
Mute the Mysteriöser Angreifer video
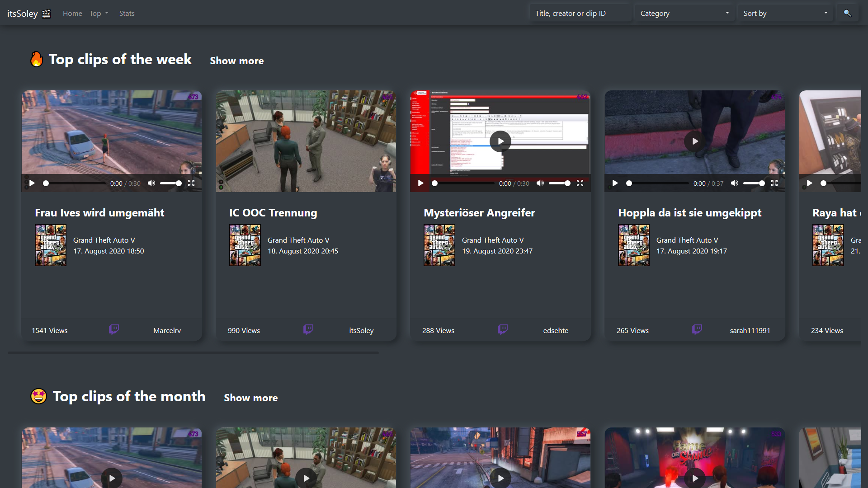pyautogui.click(x=540, y=183)
